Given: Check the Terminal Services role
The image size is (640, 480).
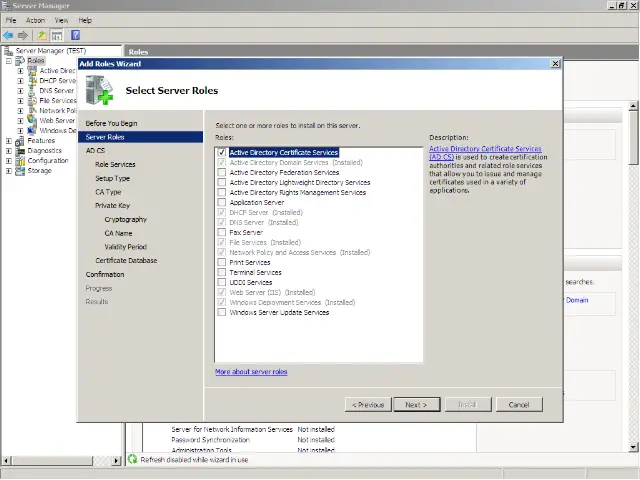Looking at the screenshot, I should 222,272.
